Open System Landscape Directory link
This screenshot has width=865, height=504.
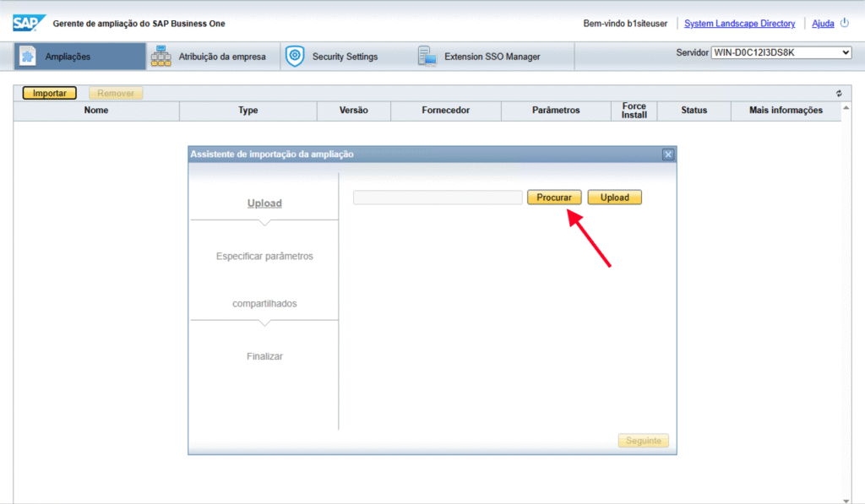click(x=739, y=24)
